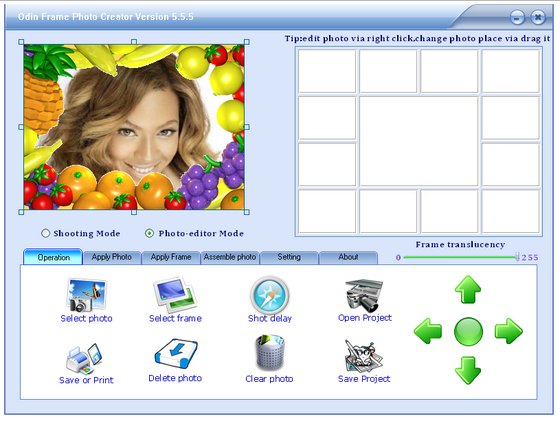Click the Save or Print label

(86, 380)
